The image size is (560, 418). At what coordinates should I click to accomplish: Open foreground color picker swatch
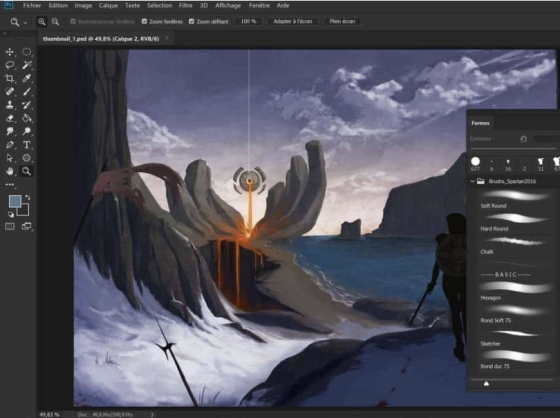(15, 201)
